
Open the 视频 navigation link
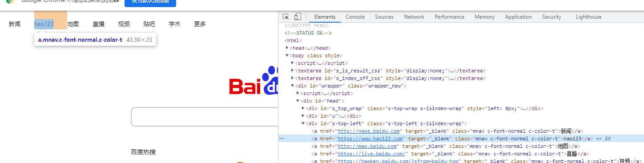click(124, 24)
